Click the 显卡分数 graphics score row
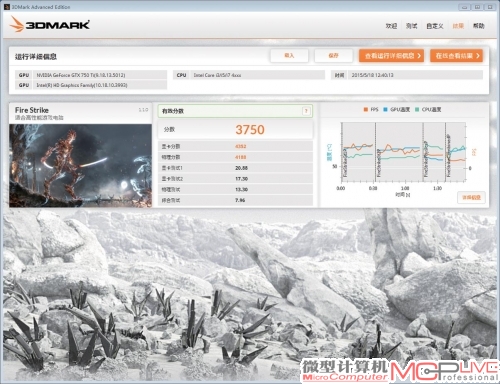500x384 pixels. pyautogui.click(x=235, y=146)
